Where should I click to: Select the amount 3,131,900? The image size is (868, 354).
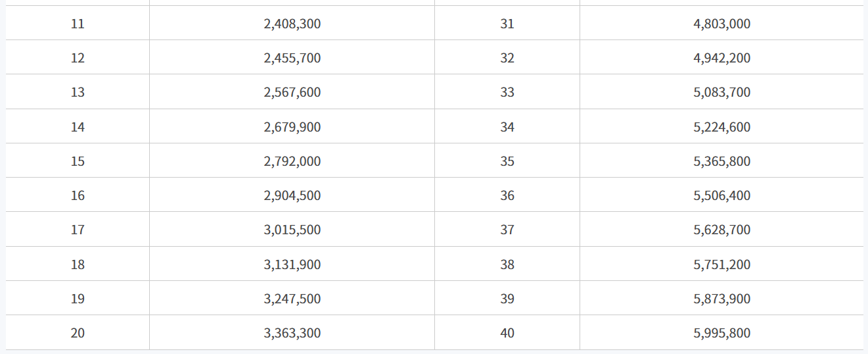pyautogui.click(x=292, y=265)
